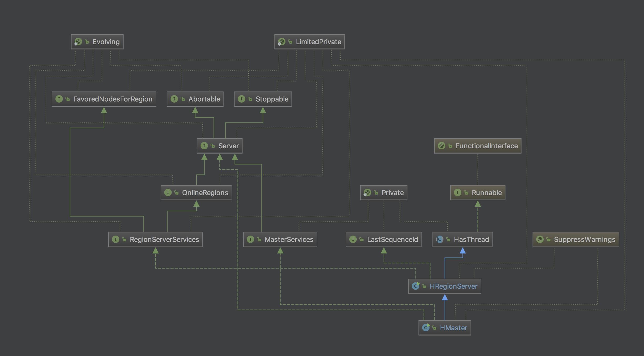Click the interface icon on FavoredNodesForRegion

tap(59, 99)
